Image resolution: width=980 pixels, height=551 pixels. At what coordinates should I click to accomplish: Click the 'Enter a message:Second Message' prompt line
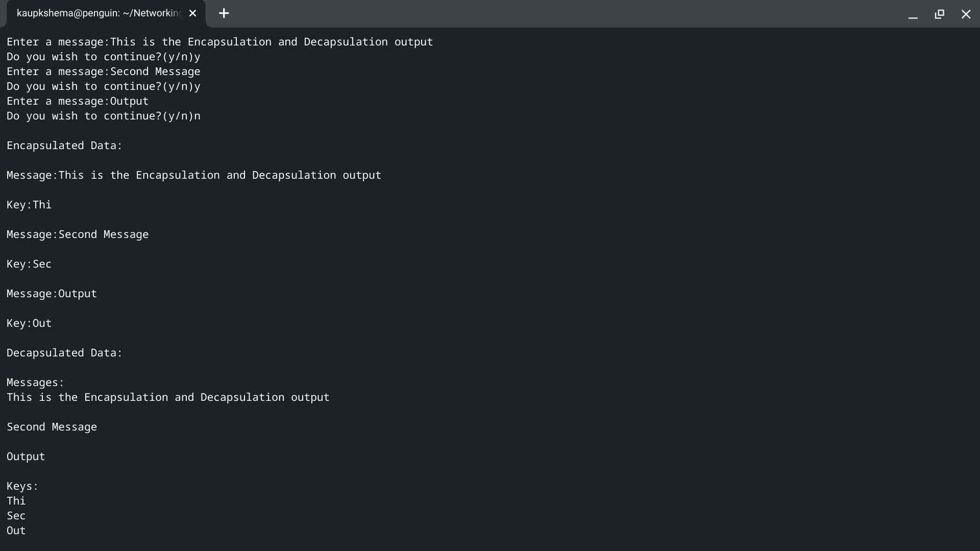coord(103,71)
